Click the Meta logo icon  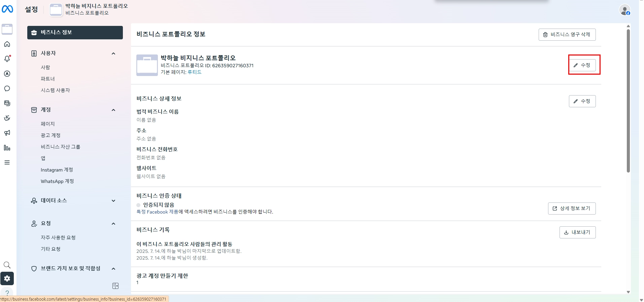[7, 9]
